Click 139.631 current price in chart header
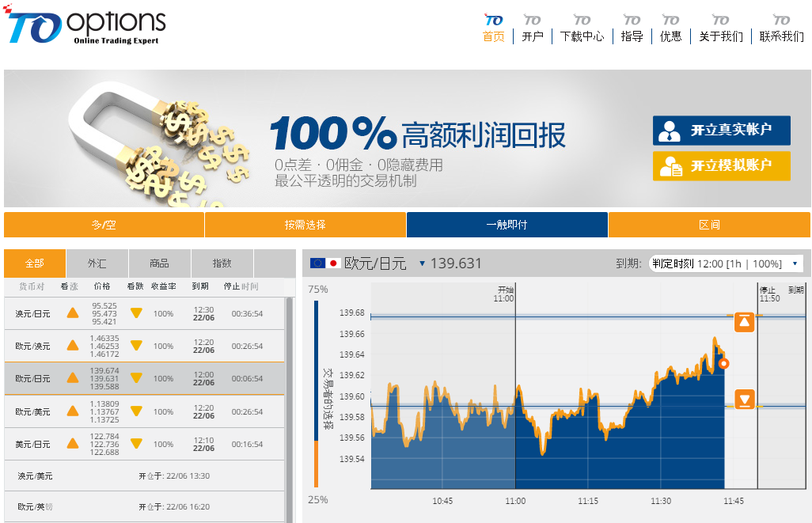The height and width of the screenshot is (523, 812). (x=456, y=263)
